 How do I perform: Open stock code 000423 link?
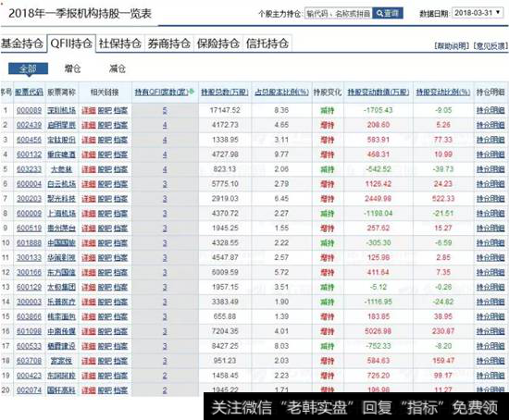pos(30,376)
